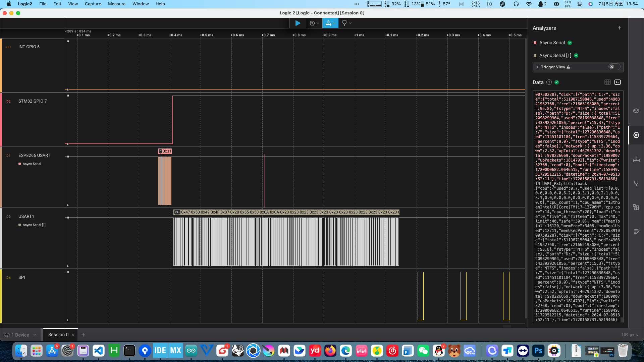Expand the Trigger View section

click(537, 67)
